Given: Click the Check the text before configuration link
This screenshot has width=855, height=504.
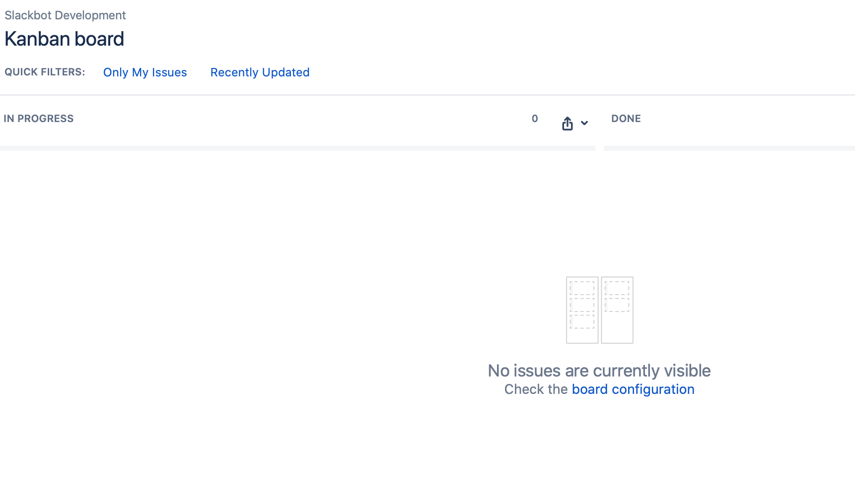Looking at the screenshot, I should [x=536, y=389].
